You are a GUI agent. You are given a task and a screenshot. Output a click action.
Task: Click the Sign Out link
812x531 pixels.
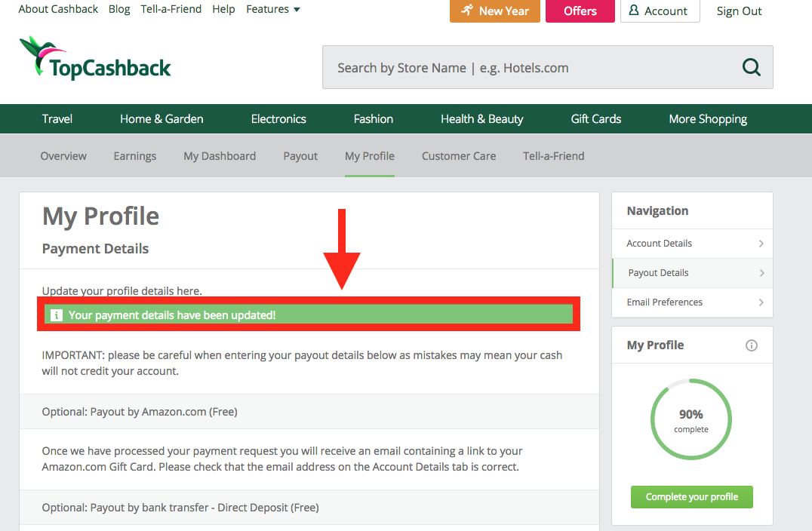point(739,11)
